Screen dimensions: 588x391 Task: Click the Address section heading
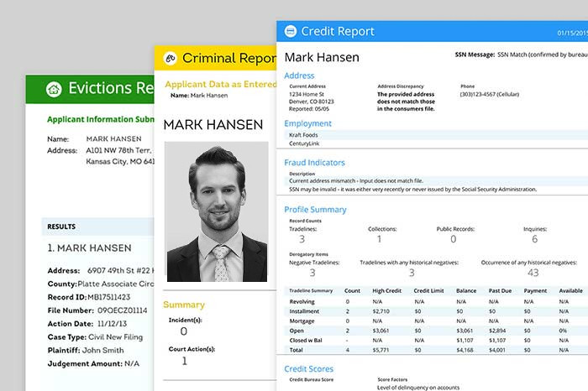point(300,76)
